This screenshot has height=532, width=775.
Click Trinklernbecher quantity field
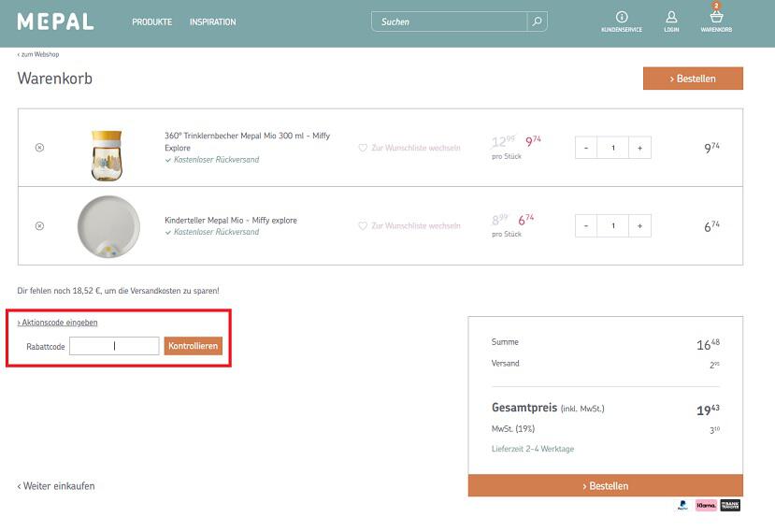point(613,148)
